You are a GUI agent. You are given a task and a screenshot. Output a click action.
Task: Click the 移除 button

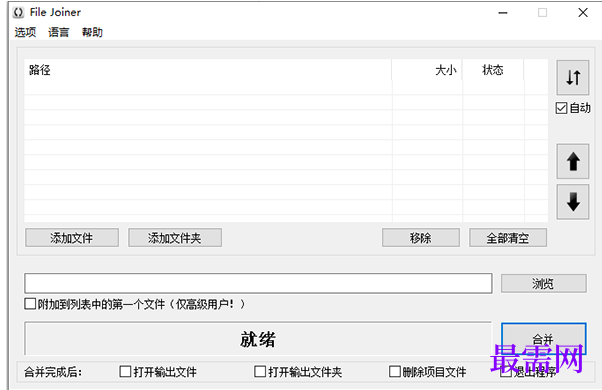[421, 238]
